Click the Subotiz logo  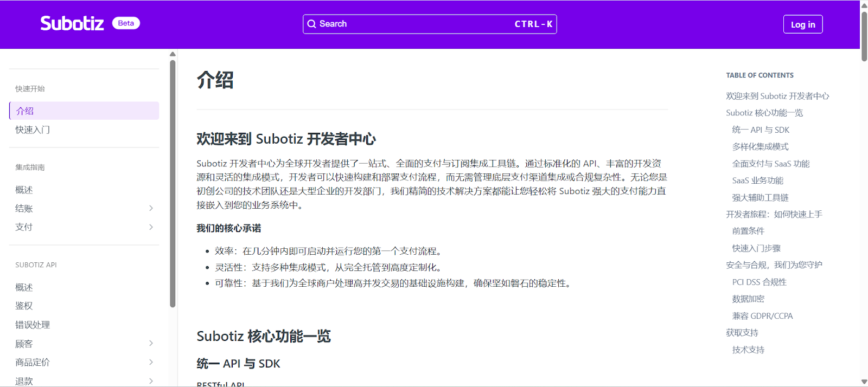click(x=72, y=23)
